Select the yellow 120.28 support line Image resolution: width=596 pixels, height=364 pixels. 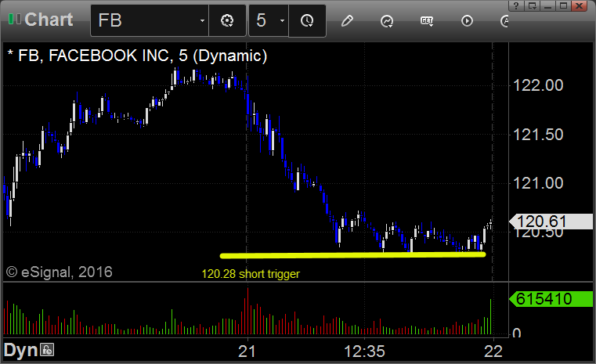coord(352,255)
